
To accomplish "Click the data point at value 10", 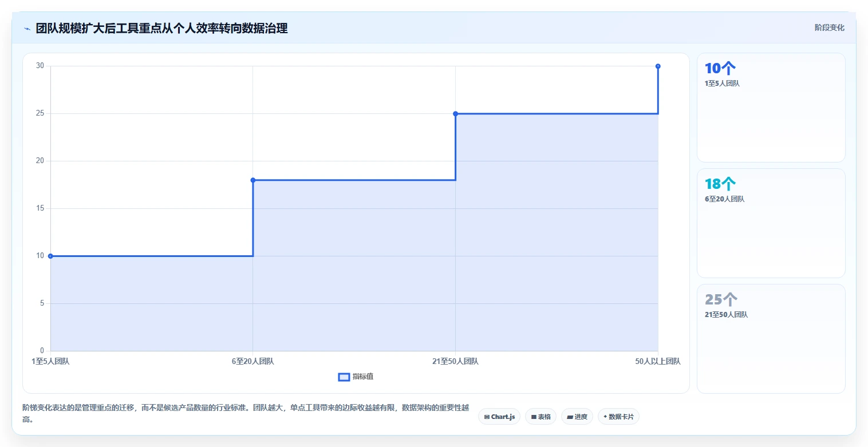I will coord(50,256).
